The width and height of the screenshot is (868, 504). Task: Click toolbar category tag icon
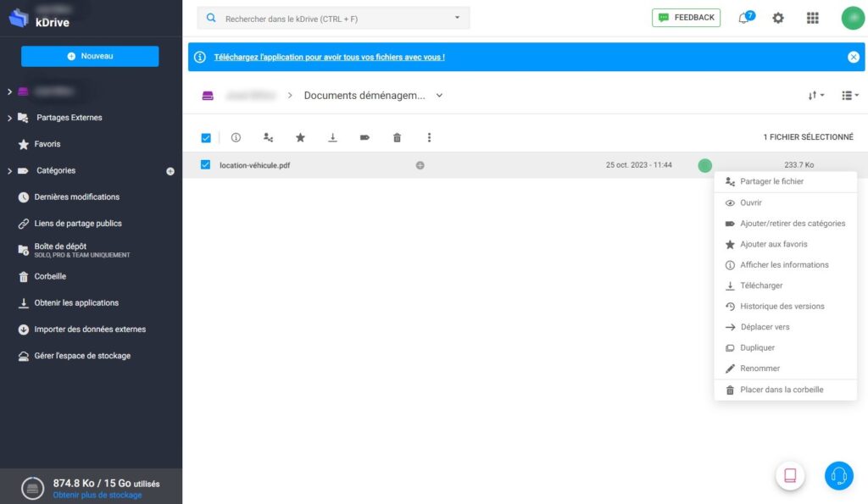[x=364, y=138]
